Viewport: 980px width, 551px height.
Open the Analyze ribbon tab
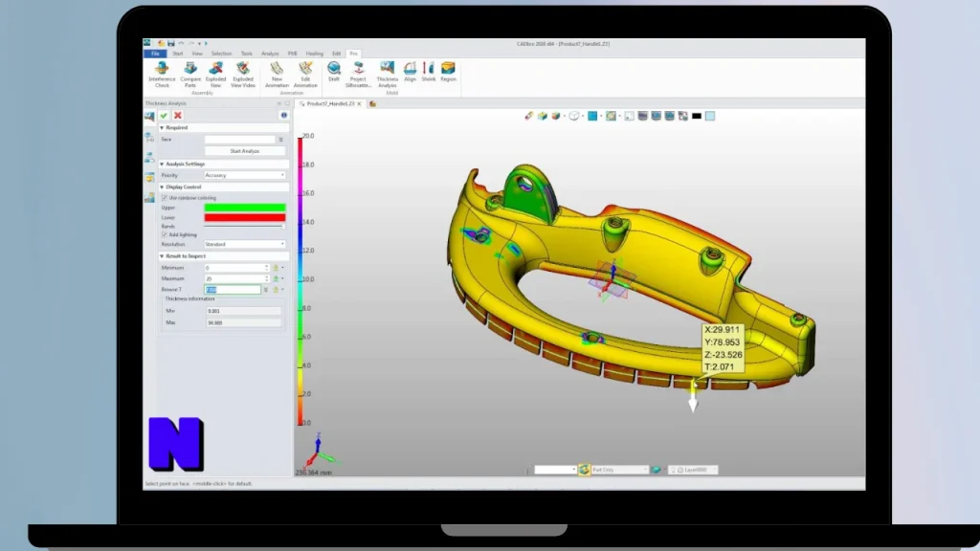click(270, 54)
